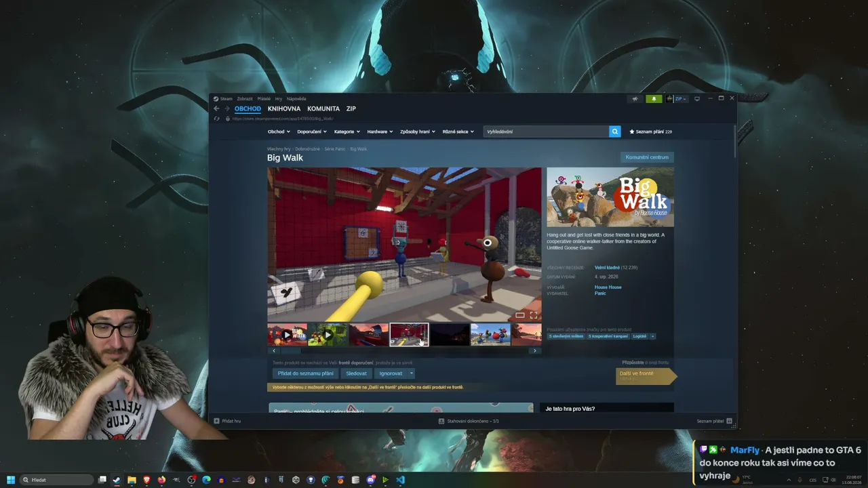868x488 pixels.
Task: Click the Logické tag
Action: (639, 336)
